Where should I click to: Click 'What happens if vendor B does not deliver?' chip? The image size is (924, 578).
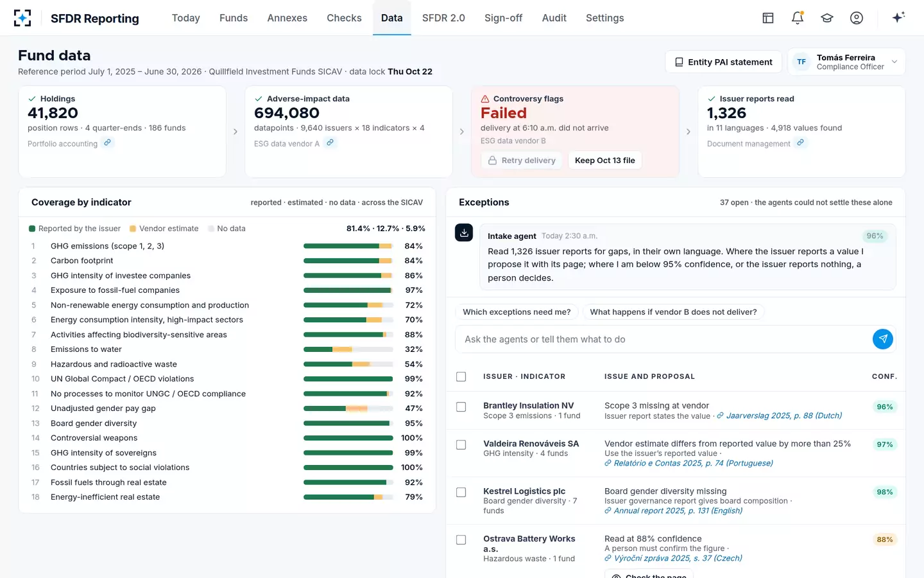(673, 312)
